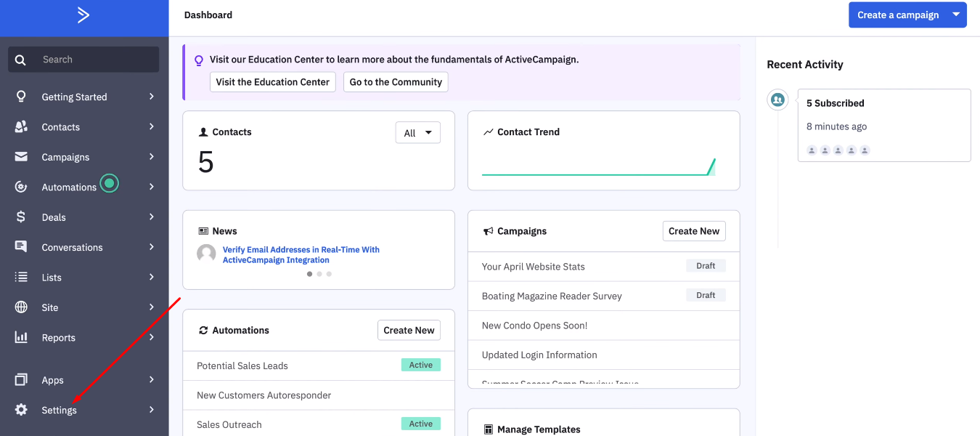Click the Manage Templates grid icon
The width and height of the screenshot is (980, 436).
tap(489, 429)
